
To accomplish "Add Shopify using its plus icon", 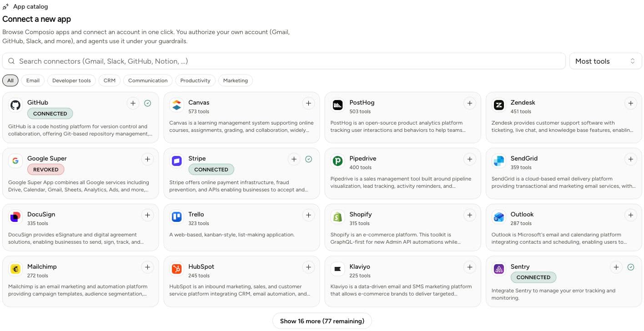I will point(469,215).
